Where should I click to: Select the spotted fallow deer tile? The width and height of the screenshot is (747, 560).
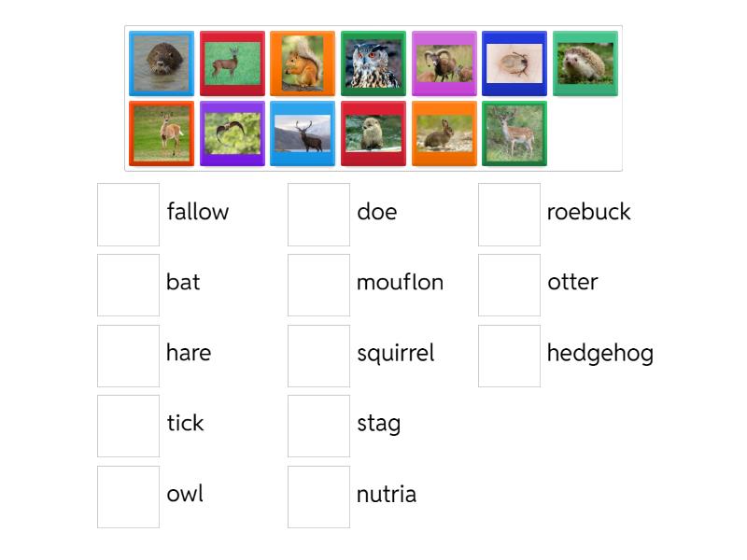pos(514,133)
